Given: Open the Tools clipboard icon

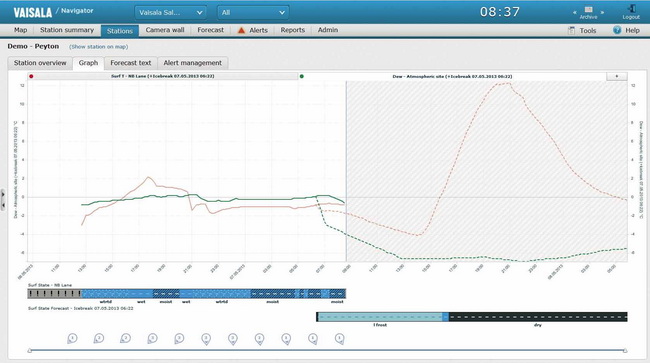Looking at the screenshot, I should click(571, 30).
